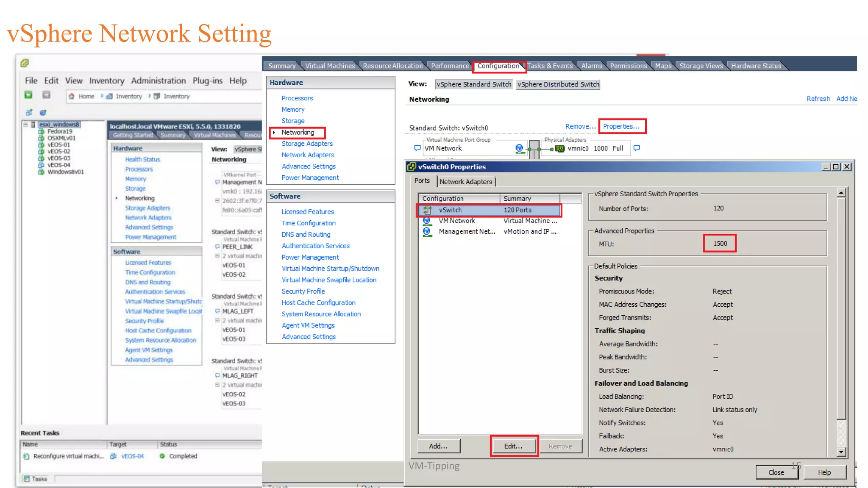Click the Home icon in the breadcrumb bar
The image size is (868, 488).
click(x=72, y=96)
